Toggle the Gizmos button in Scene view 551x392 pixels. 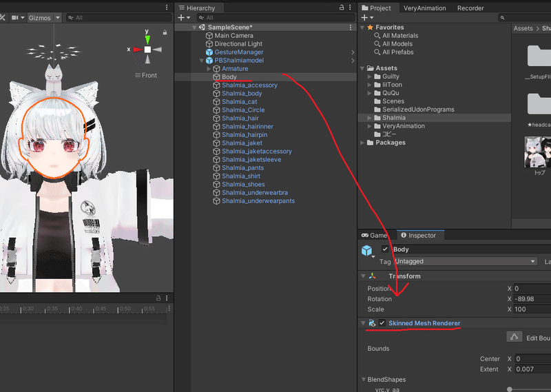[x=40, y=18]
